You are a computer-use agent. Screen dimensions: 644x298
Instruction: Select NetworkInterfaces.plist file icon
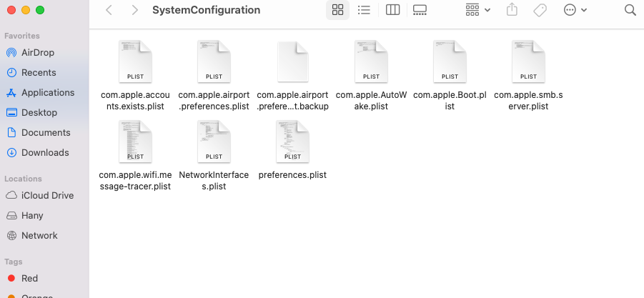pyautogui.click(x=214, y=141)
